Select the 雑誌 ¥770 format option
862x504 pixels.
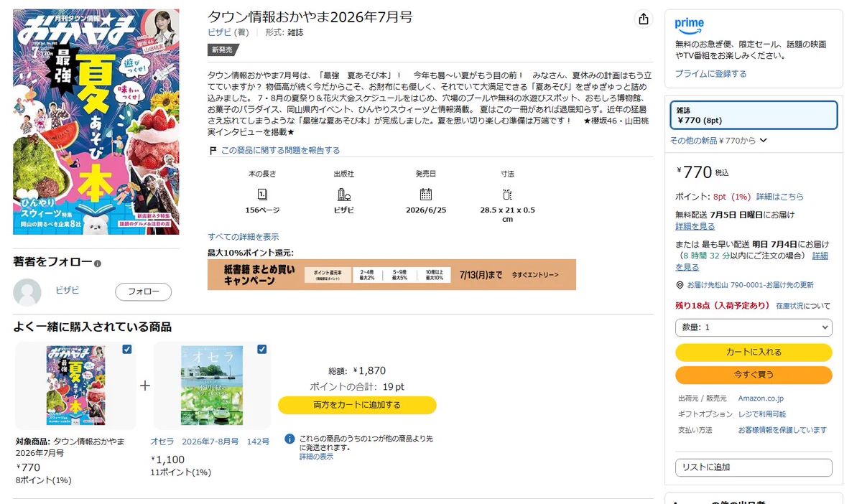754,115
